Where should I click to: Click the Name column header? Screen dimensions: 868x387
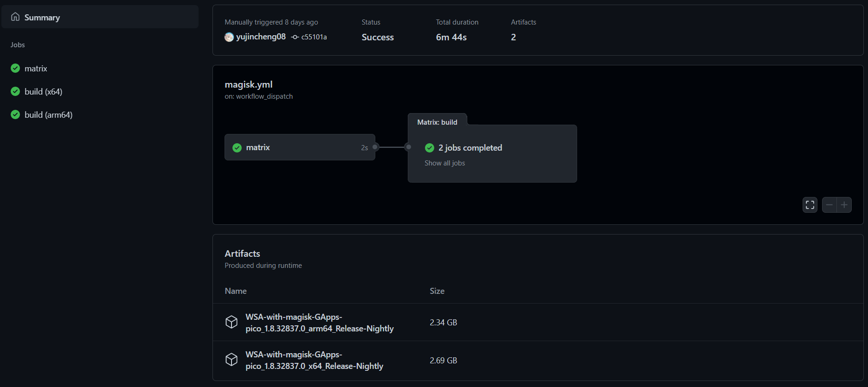[x=236, y=291]
